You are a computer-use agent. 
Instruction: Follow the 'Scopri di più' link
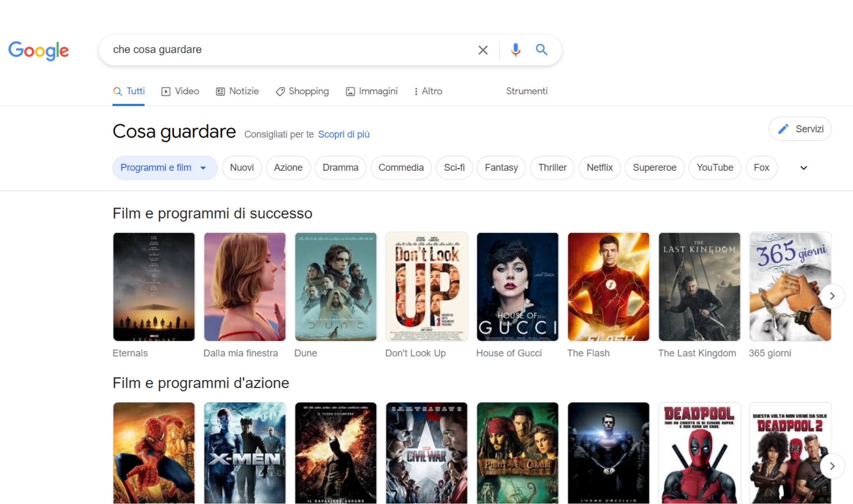(344, 135)
